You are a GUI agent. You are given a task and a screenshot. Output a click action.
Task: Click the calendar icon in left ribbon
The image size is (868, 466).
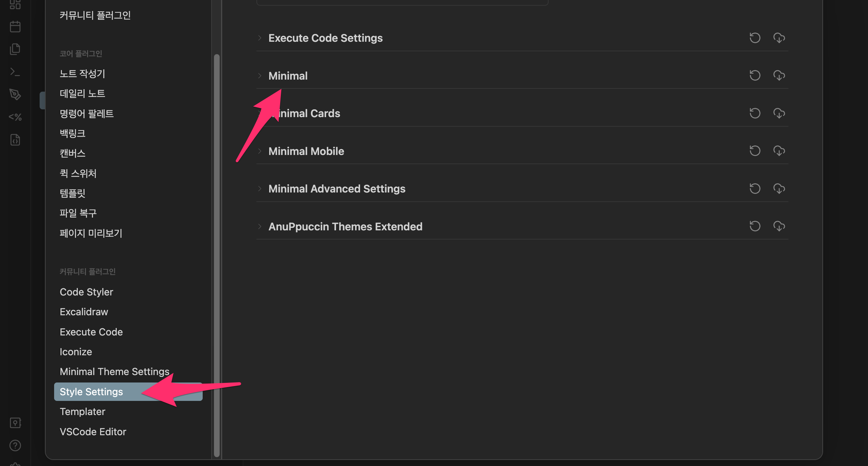point(15,27)
